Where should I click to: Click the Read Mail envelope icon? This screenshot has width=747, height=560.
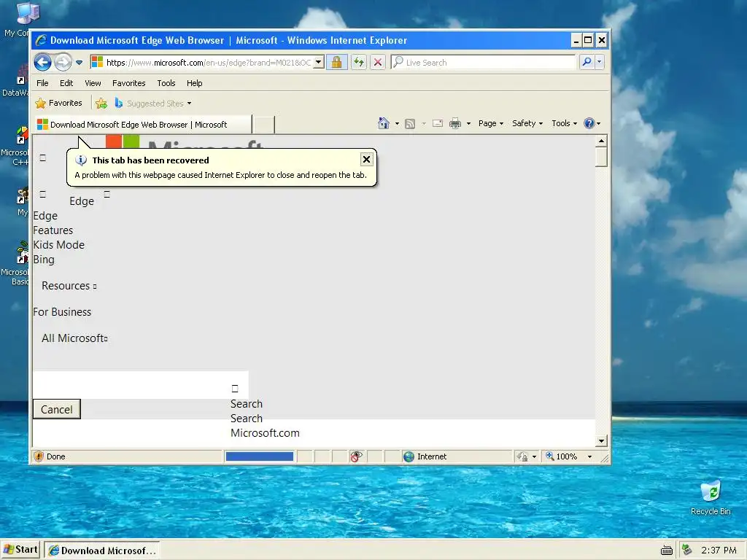438,123
